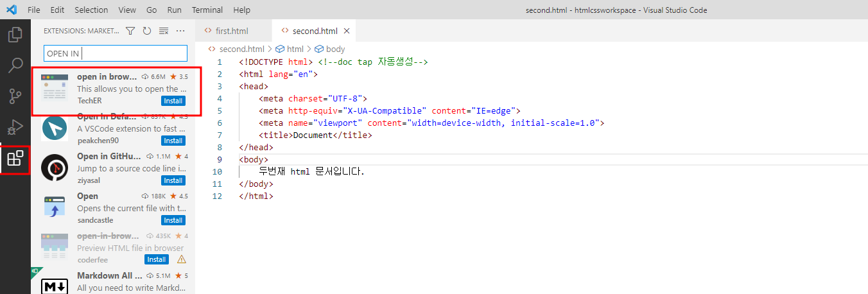Click the meta charset UTF-8 line

point(312,99)
